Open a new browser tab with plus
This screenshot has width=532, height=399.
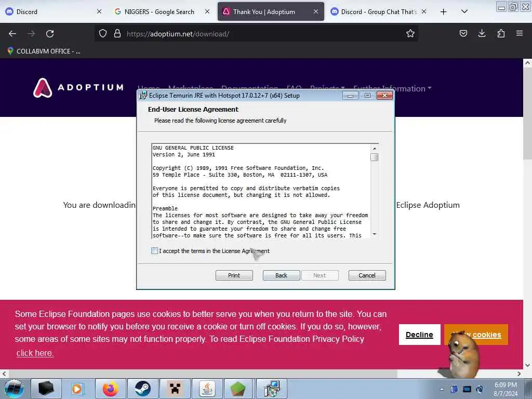point(443,12)
